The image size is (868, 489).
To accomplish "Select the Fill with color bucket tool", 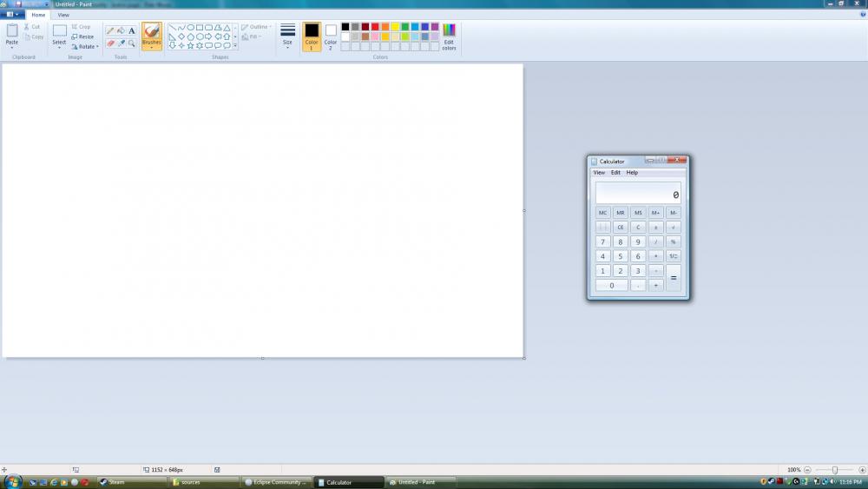I will tap(121, 30).
